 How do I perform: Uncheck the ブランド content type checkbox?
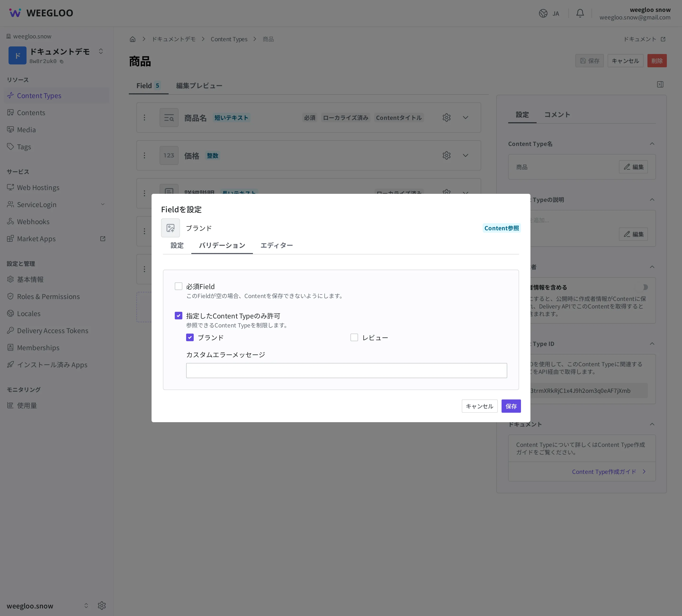click(x=190, y=337)
